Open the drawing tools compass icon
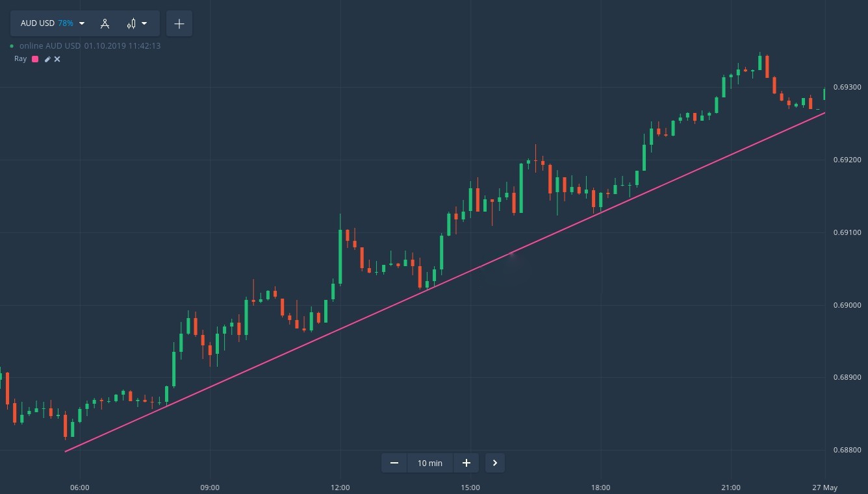This screenshot has height=494, width=868. [x=105, y=23]
